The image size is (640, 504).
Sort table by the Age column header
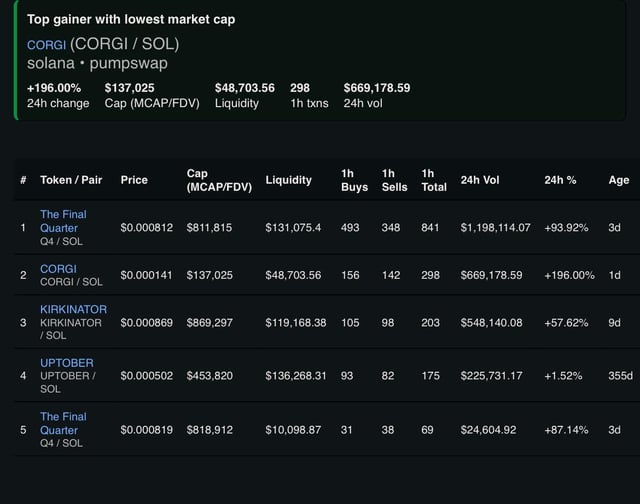[618, 180]
